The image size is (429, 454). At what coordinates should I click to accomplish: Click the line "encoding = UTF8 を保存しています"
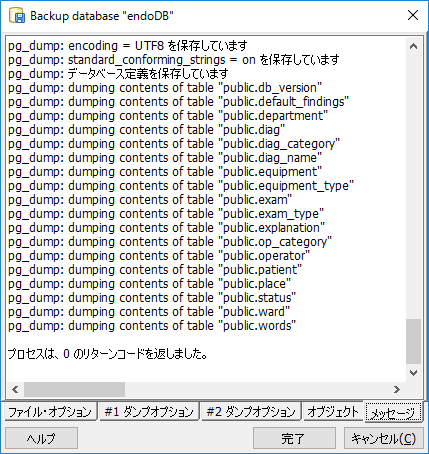click(128, 46)
